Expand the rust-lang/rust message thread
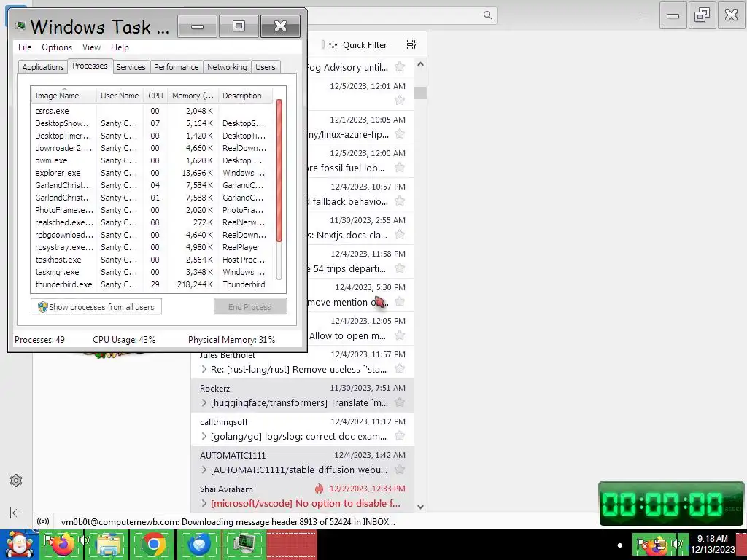 (x=204, y=369)
